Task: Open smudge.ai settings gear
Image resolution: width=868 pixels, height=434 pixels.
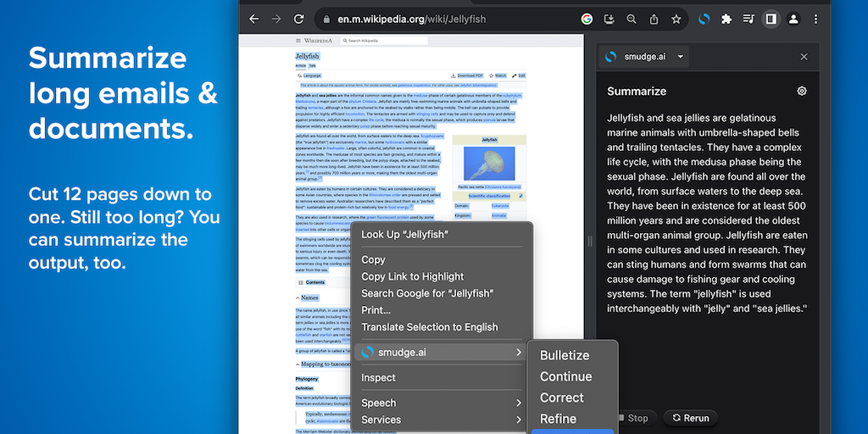Action: point(802,92)
